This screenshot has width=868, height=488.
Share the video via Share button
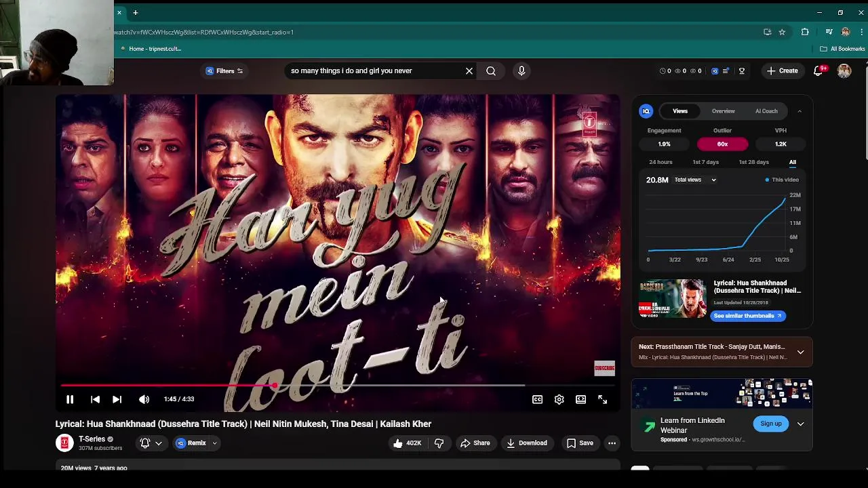coord(475,443)
